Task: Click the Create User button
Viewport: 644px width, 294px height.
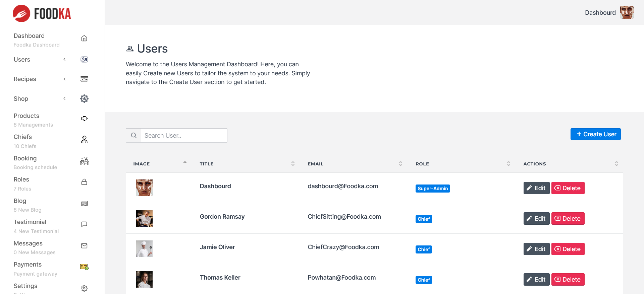Action: [595, 134]
